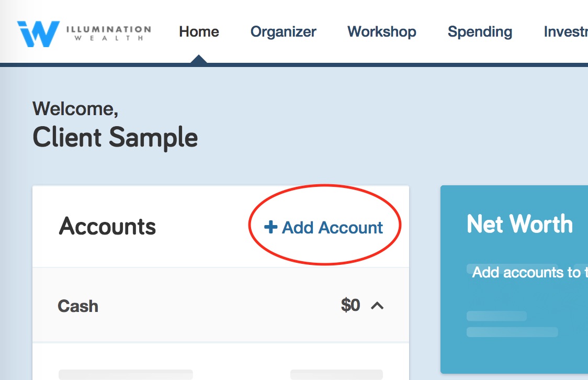Click the blue IW logo icon

(38, 34)
